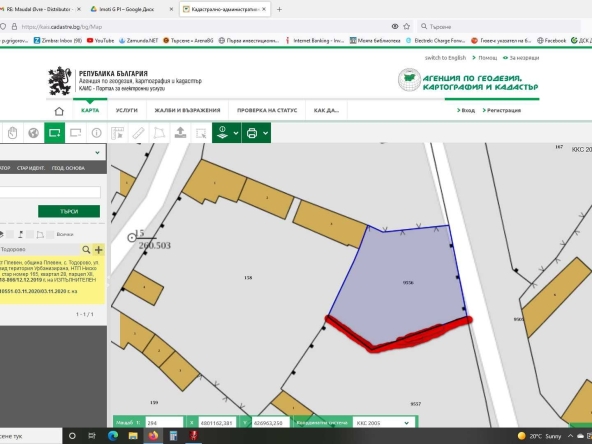Click the bookmark star in address bar

[407, 26]
